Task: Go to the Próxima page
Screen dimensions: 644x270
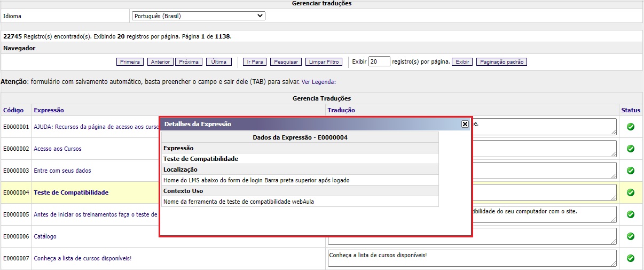Action: 189,62
